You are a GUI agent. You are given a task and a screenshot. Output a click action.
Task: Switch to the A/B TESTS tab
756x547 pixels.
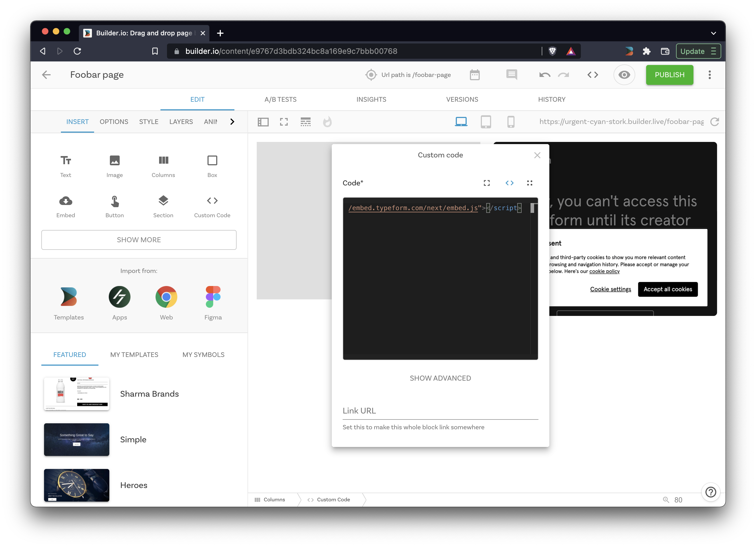click(280, 99)
